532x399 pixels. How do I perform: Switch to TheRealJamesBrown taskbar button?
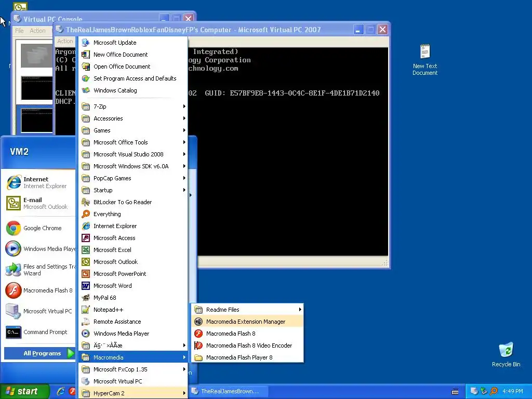[229, 391]
